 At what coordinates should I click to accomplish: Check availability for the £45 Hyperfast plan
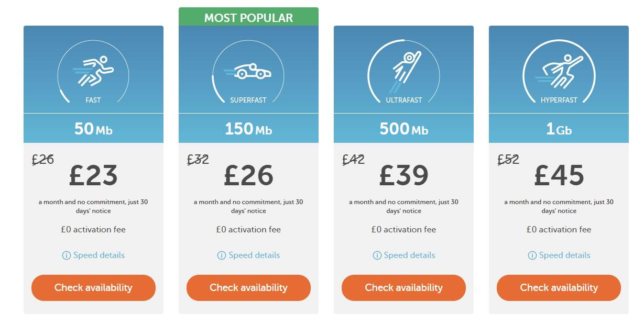click(x=559, y=288)
